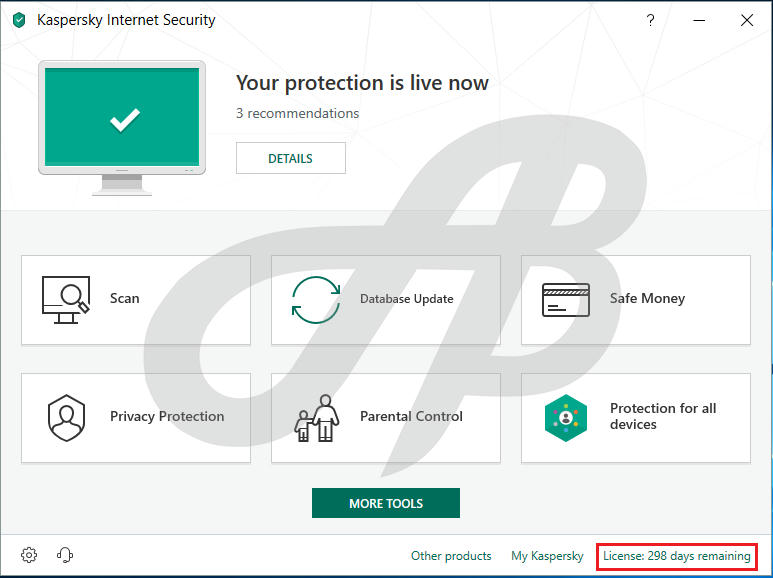Click the Support headset icon
773x578 pixels.
point(65,555)
